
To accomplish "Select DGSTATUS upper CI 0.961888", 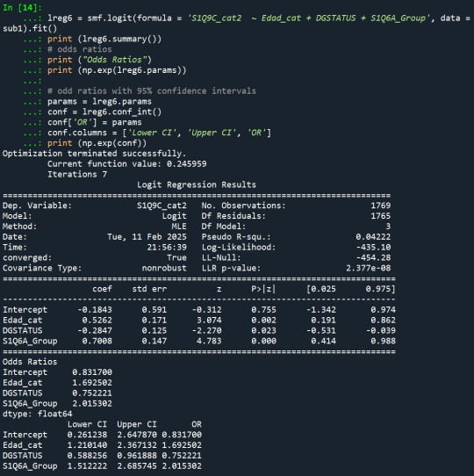I will [137, 456].
